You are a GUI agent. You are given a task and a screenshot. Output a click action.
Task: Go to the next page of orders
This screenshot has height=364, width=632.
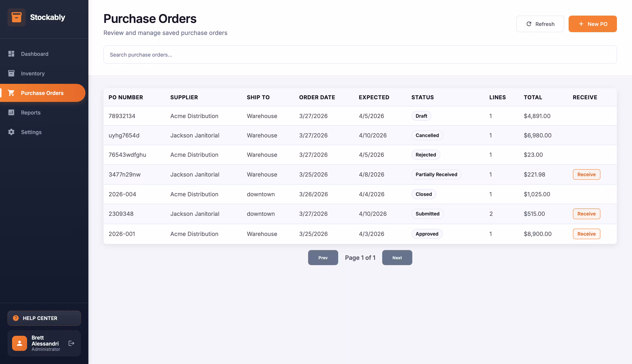(x=397, y=258)
